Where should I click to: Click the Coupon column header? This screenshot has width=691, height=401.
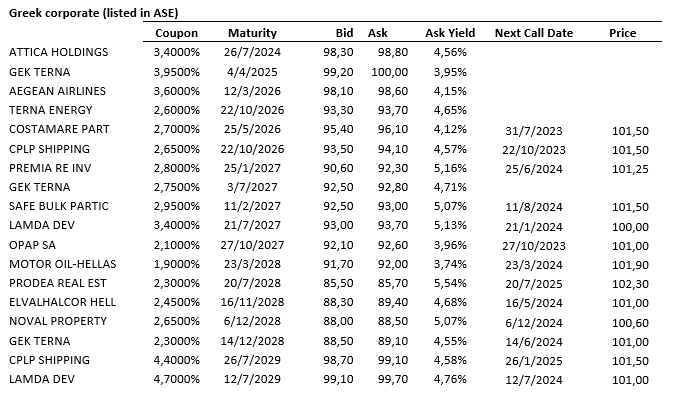[x=177, y=33]
